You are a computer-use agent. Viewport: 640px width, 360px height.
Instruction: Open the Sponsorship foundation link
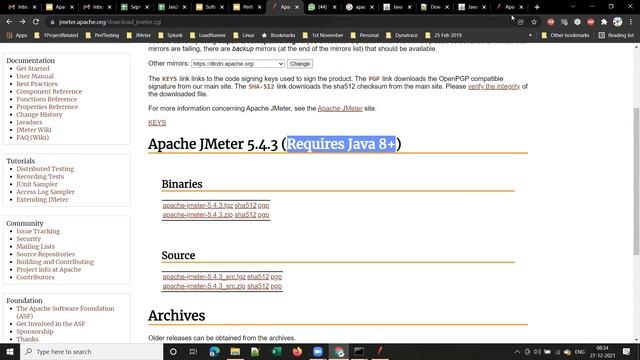tap(35, 331)
